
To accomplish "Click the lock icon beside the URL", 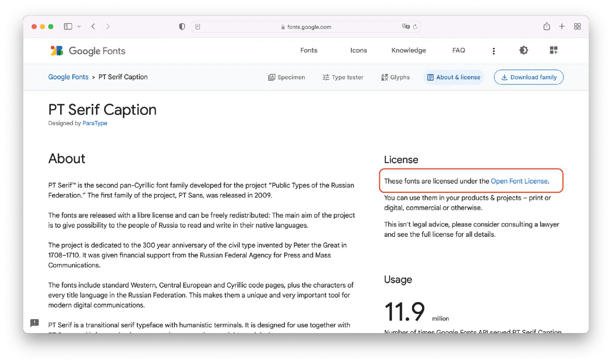I will (x=283, y=27).
